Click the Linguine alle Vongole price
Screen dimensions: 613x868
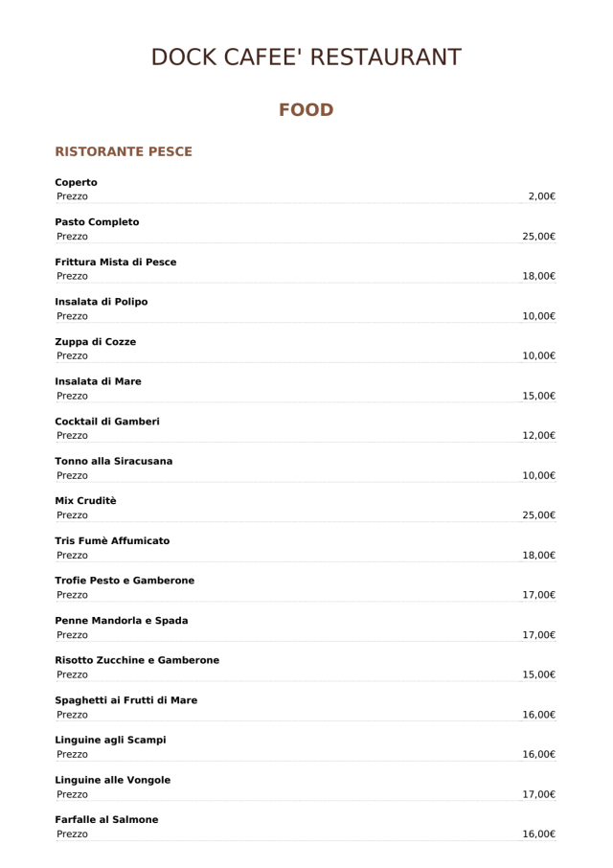click(539, 794)
